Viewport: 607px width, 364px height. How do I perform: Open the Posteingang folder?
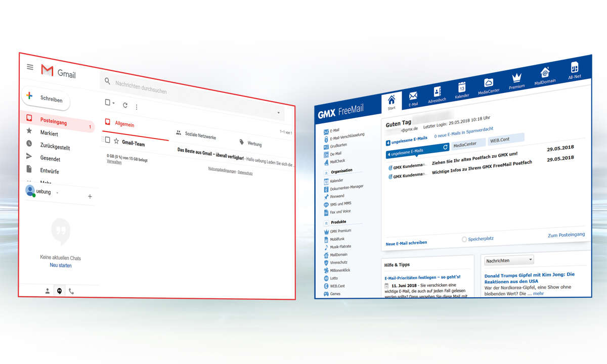tap(57, 122)
